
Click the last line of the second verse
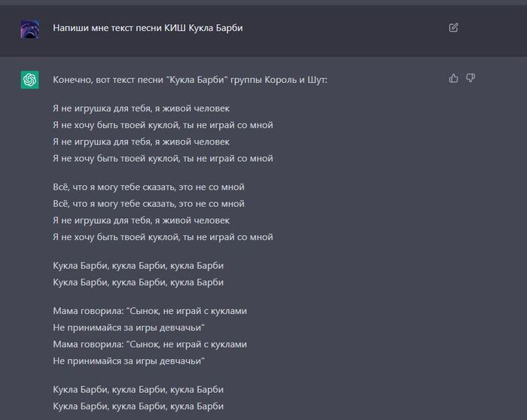coord(163,236)
